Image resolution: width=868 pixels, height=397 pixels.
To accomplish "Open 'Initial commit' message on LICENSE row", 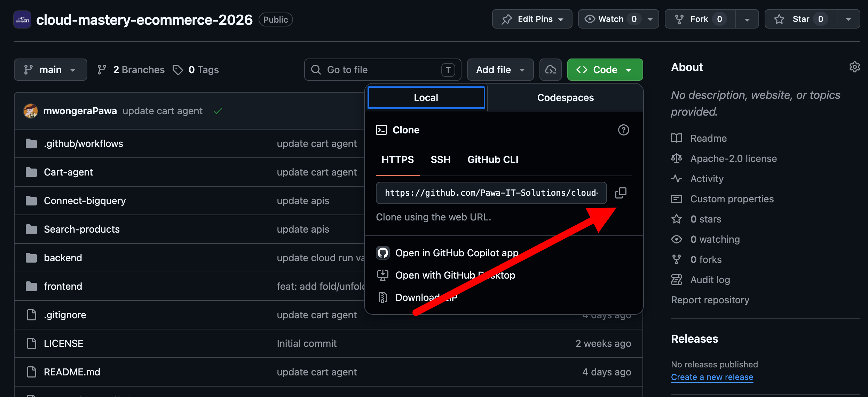I will click(x=307, y=343).
